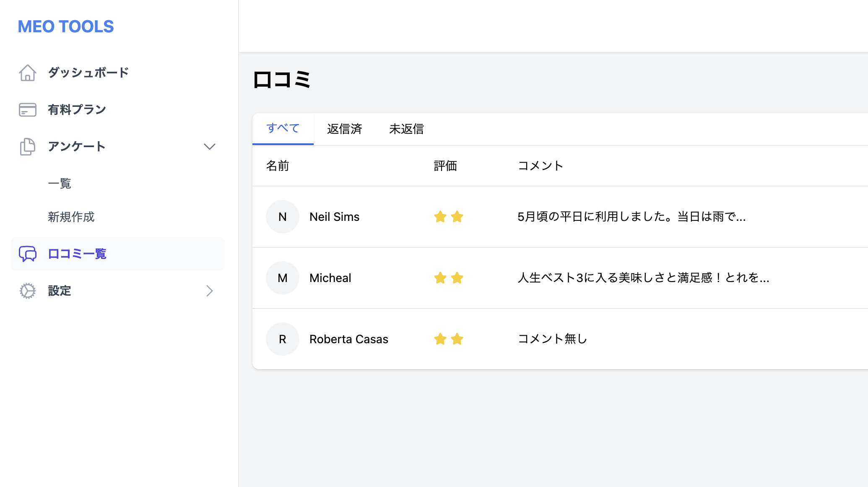Click Neil Sims' star rating
Screen dimensions: 868x487
[448, 217]
